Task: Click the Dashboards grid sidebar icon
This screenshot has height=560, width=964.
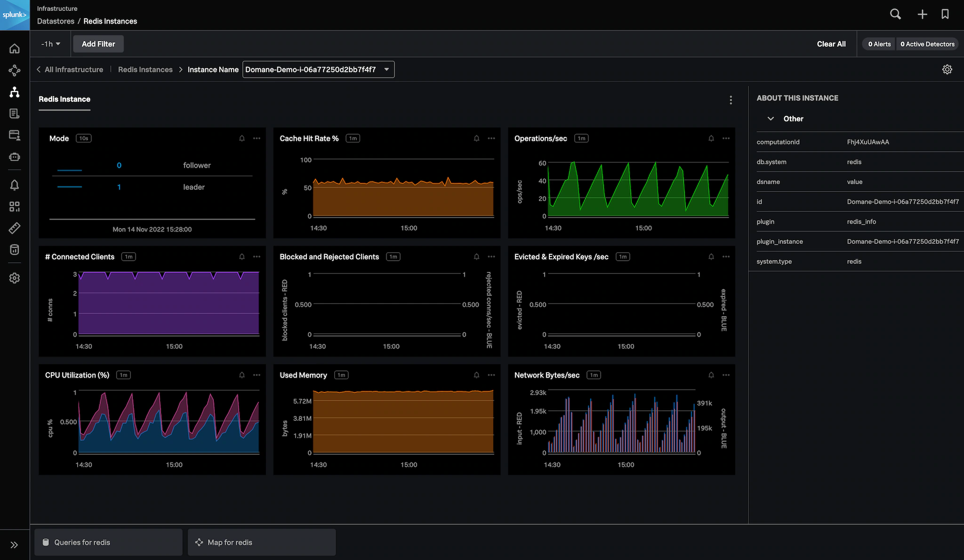Action: (15, 207)
